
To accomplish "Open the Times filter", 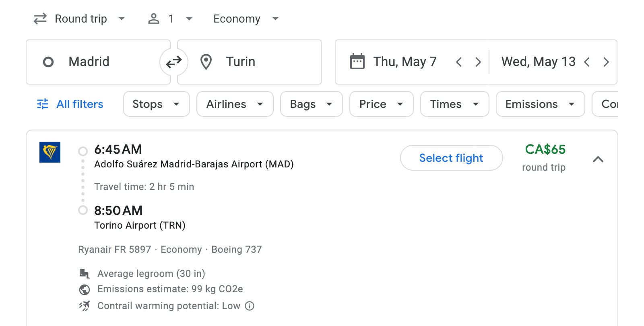I will pos(454,104).
